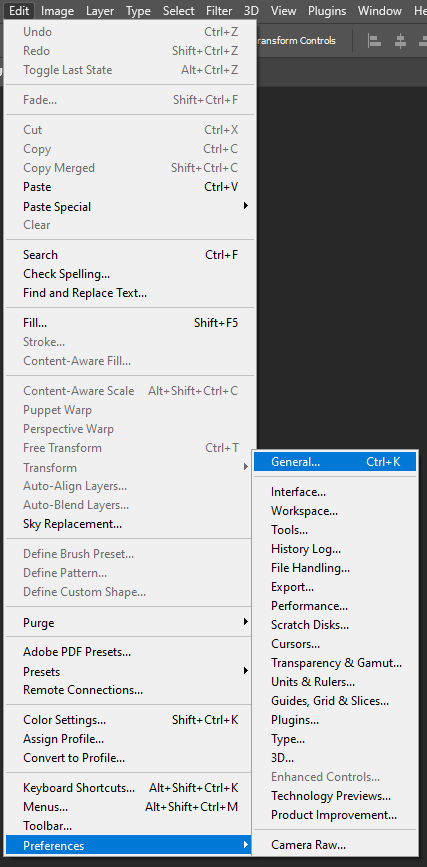Choose Search in the Edit menu

pos(131,255)
